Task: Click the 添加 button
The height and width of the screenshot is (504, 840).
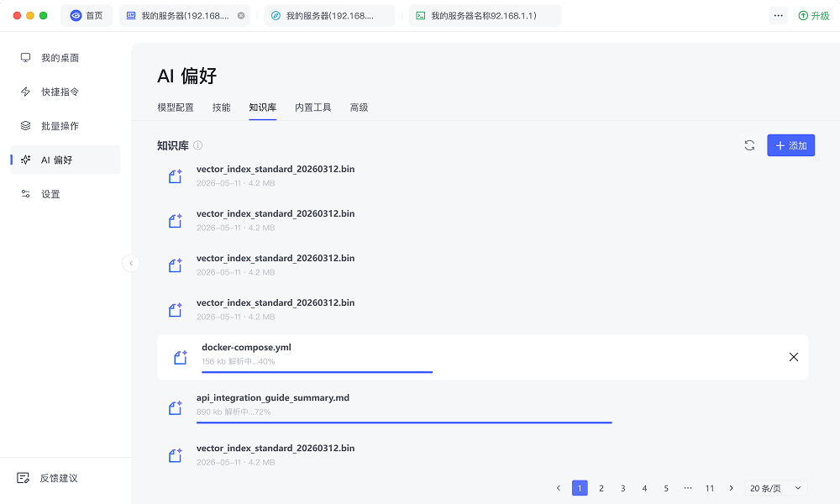Action: (x=790, y=145)
